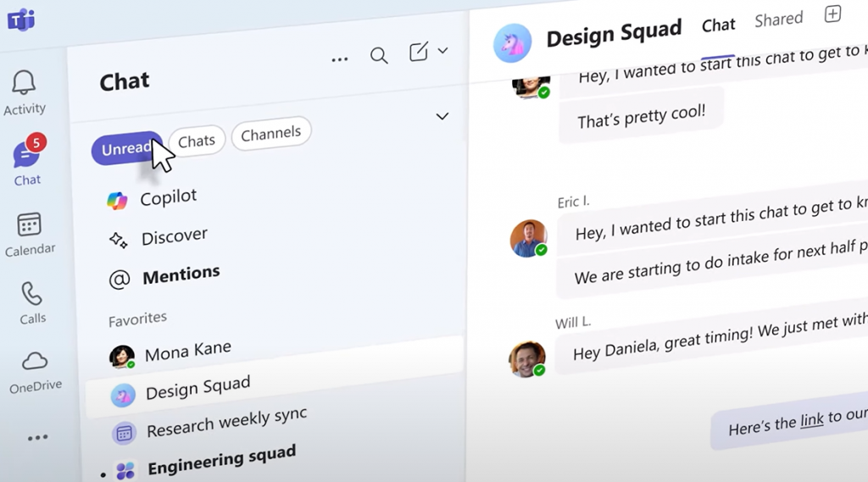Open Copilot from the chat list

click(153, 199)
